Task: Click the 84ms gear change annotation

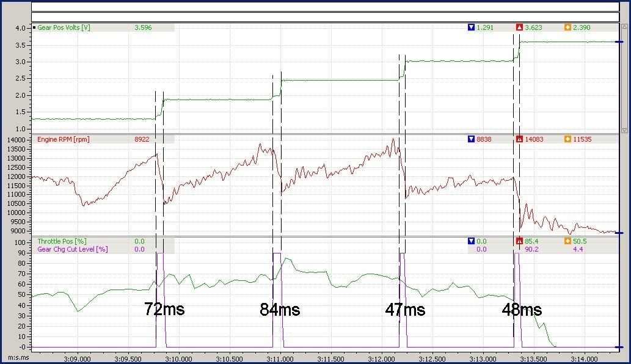Action: [280, 310]
